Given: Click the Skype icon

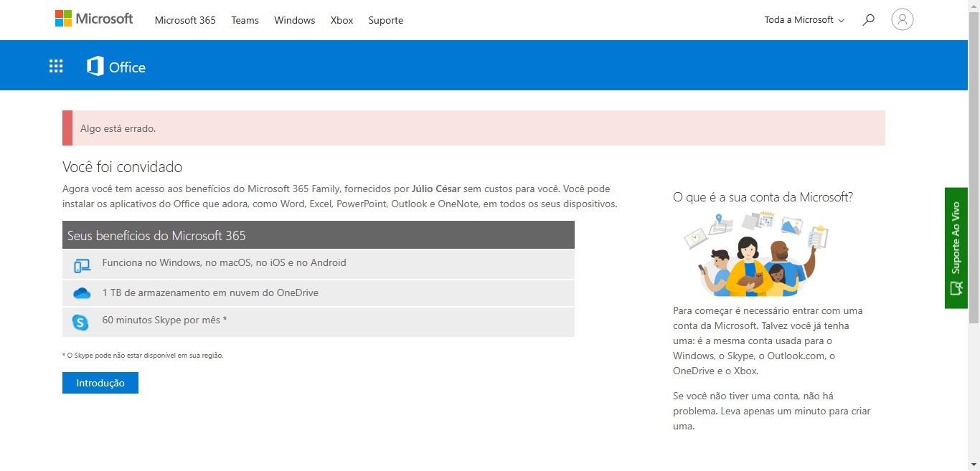Looking at the screenshot, I should click(81, 322).
